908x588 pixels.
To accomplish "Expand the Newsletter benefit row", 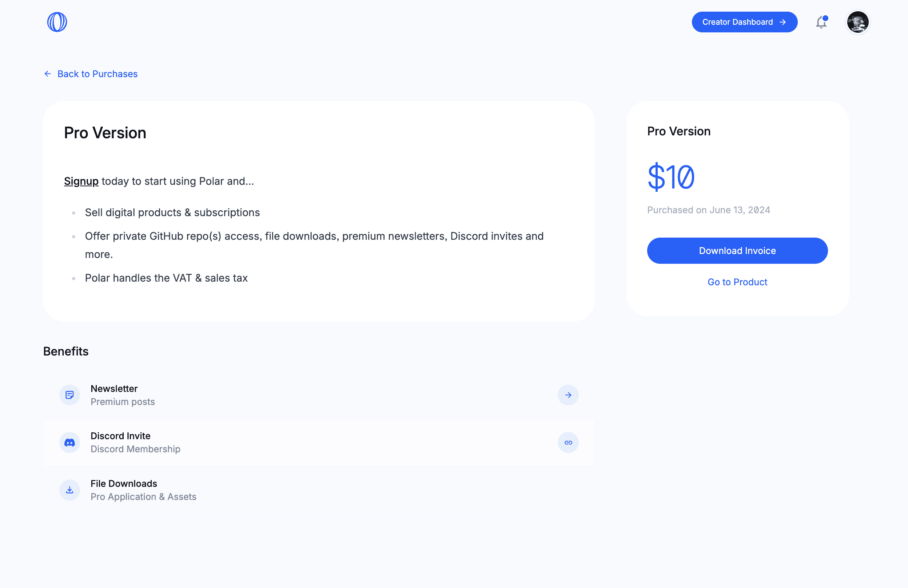I will tap(567, 395).
